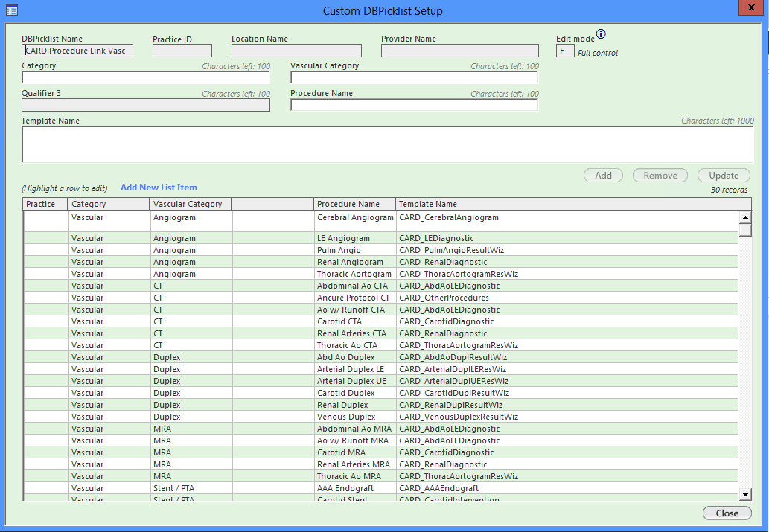
Task: Click the list scrollbar thumb
Action: pos(745,230)
